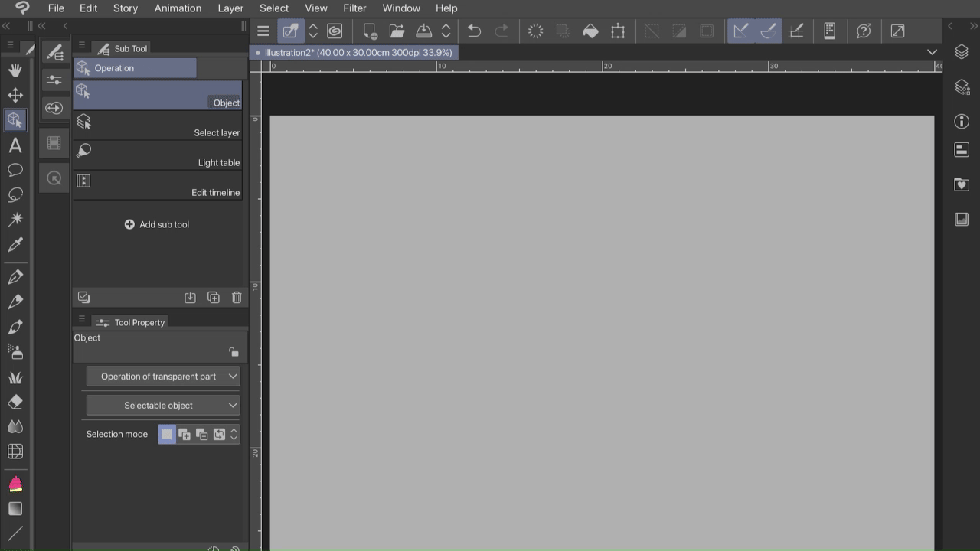Open Operation of transparent part dropdown
This screenshot has width=980, height=551.
coord(163,377)
